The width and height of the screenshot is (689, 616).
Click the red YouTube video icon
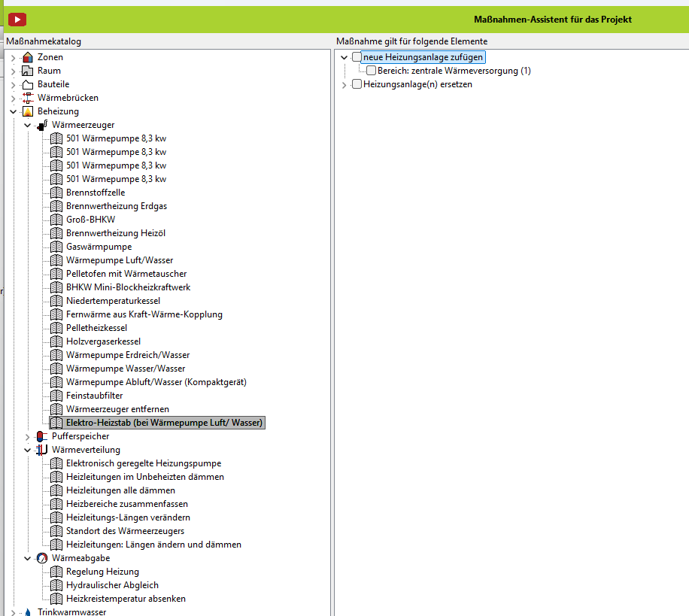pos(17,20)
